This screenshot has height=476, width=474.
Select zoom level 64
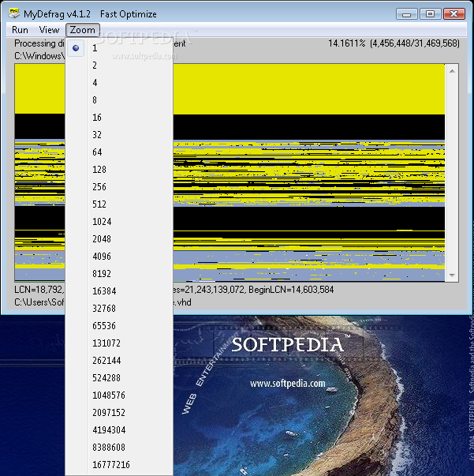point(119,152)
